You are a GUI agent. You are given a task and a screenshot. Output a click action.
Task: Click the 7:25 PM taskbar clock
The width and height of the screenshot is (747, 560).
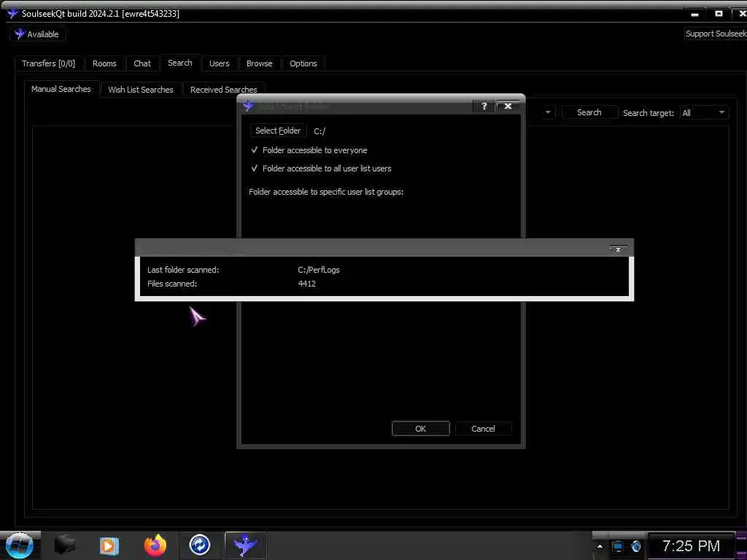coord(692,545)
